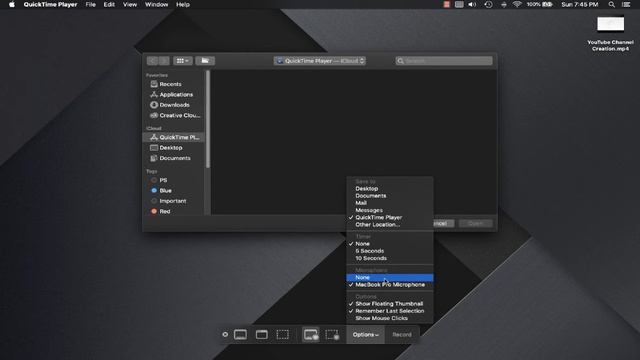This screenshot has height=360, width=640.
Task: Click the Open button in dialog
Action: 476,224
